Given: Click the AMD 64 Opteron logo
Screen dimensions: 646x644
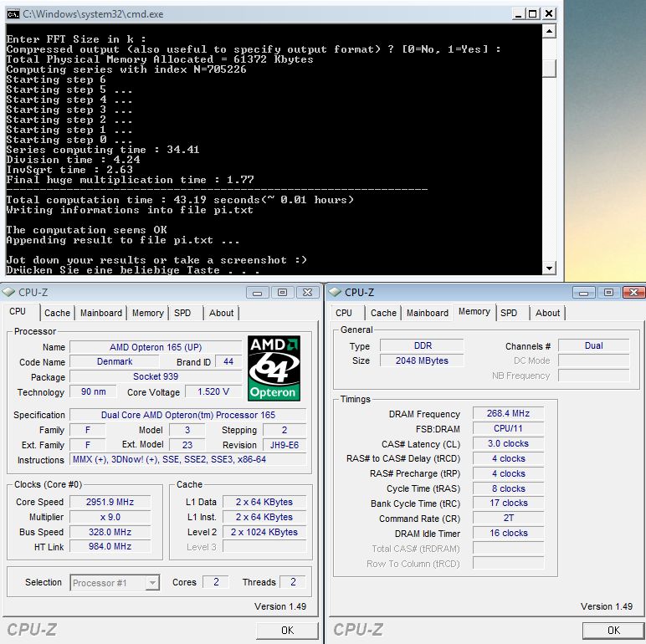Looking at the screenshot, I should (x=274, y=368).
